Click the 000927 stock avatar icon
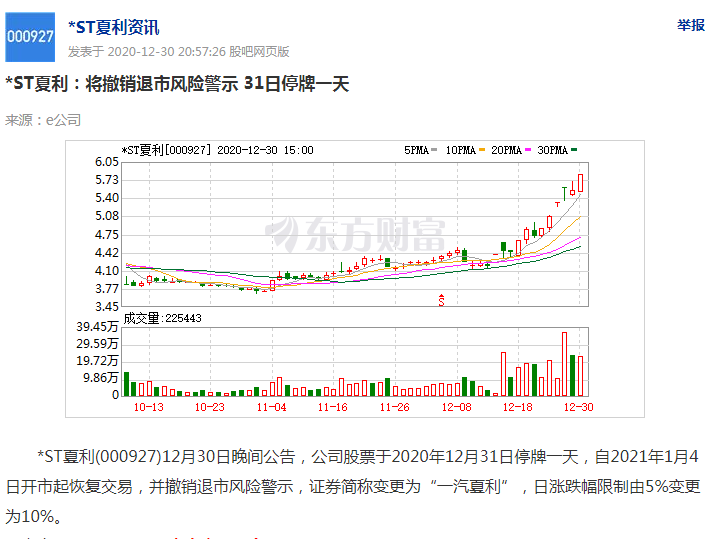The image size is (712, 539). click(x=30, y=37)
